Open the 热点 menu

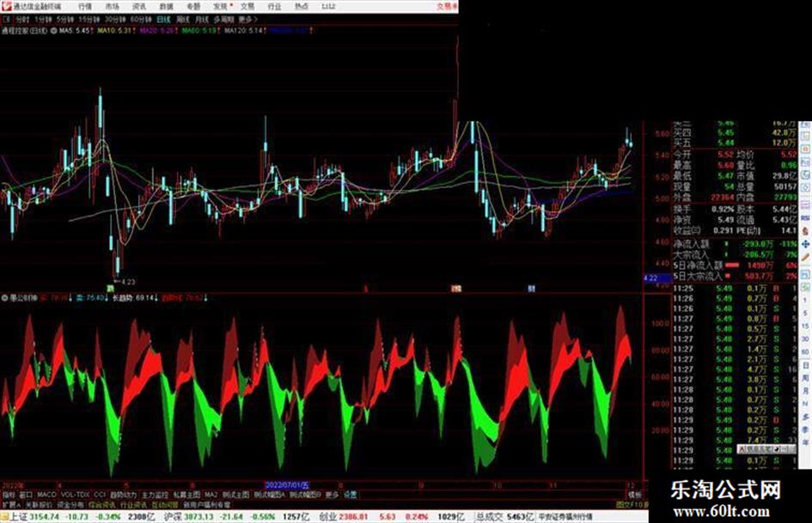pyautogui.click(x=302, y=6)
